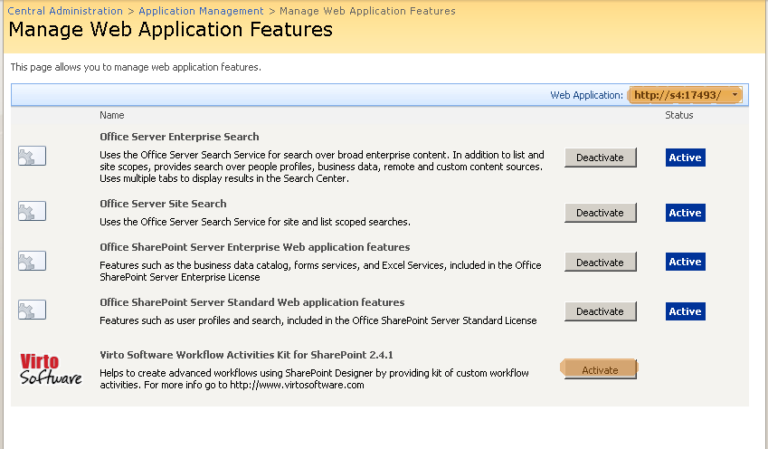Deactivate Office Server Site Search
768x449 pixels.
[600, 213]
